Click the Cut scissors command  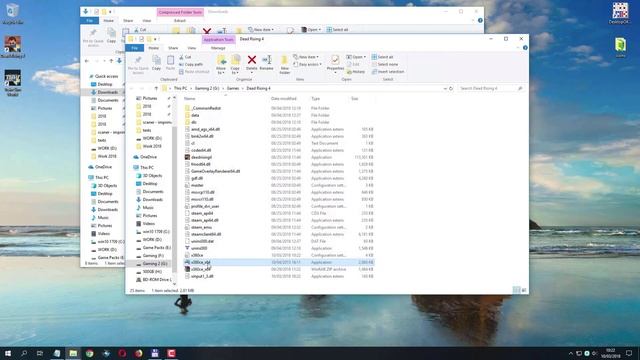coord(185,57)
